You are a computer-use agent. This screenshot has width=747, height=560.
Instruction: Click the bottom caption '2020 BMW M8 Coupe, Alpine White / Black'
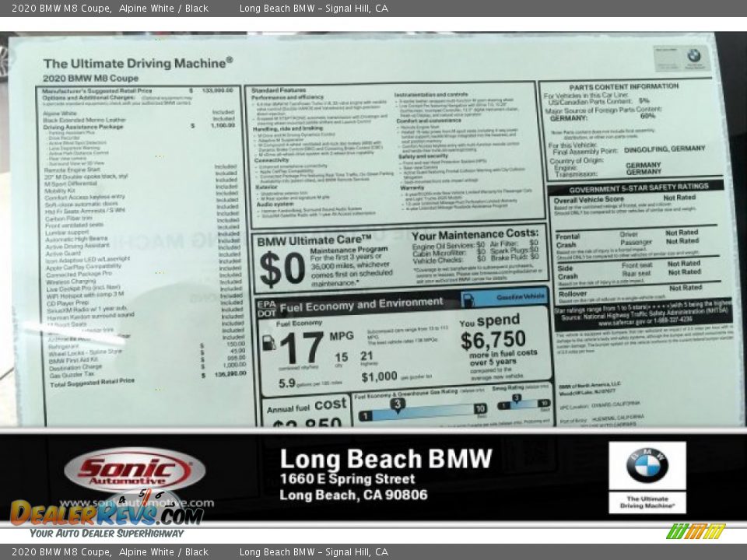point(110,552)
